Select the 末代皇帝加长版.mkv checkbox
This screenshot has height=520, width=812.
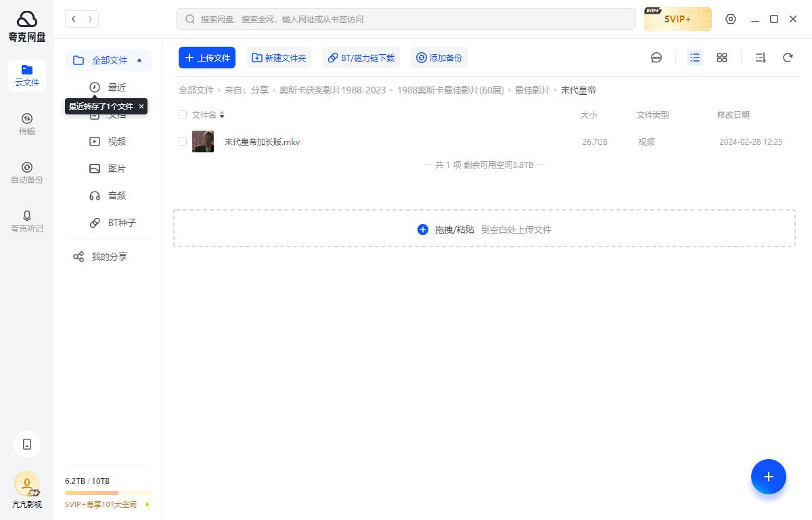pos(183,142)
